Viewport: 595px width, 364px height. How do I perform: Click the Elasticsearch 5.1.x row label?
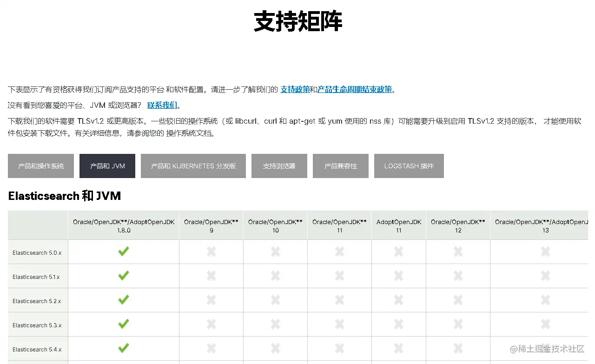point(36,277)
